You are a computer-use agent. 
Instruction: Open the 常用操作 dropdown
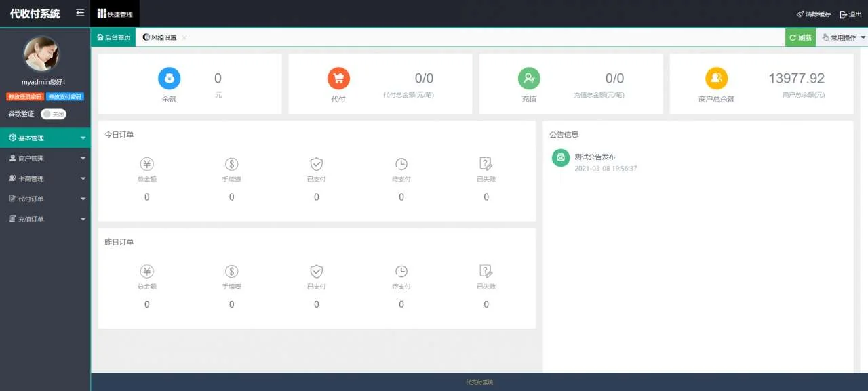click(841, 37)
